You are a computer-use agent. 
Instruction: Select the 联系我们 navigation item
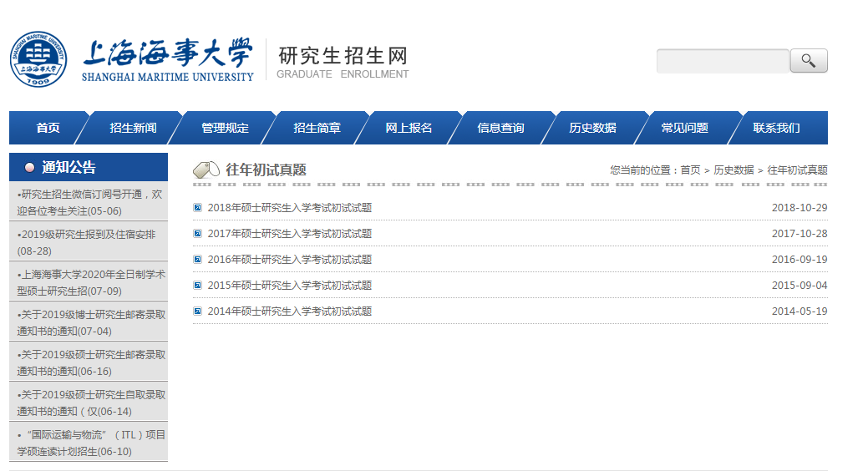[776, 128]
